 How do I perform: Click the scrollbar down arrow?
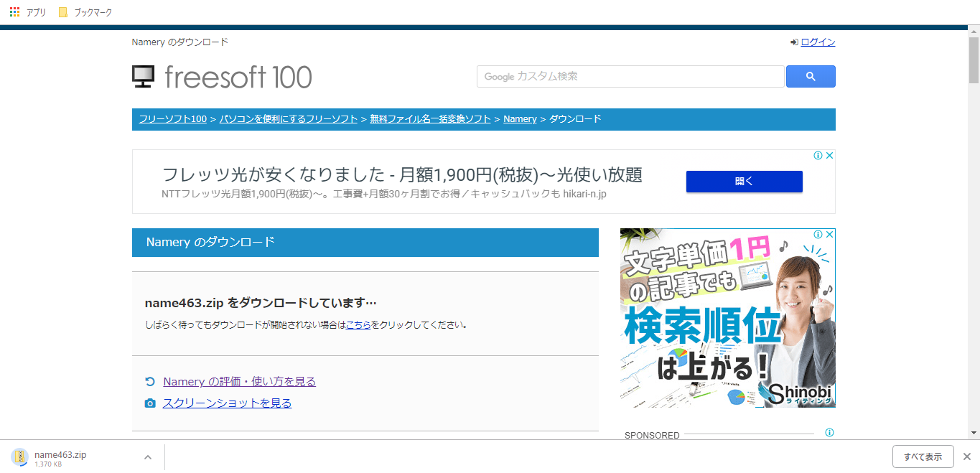tap(974, 433)
